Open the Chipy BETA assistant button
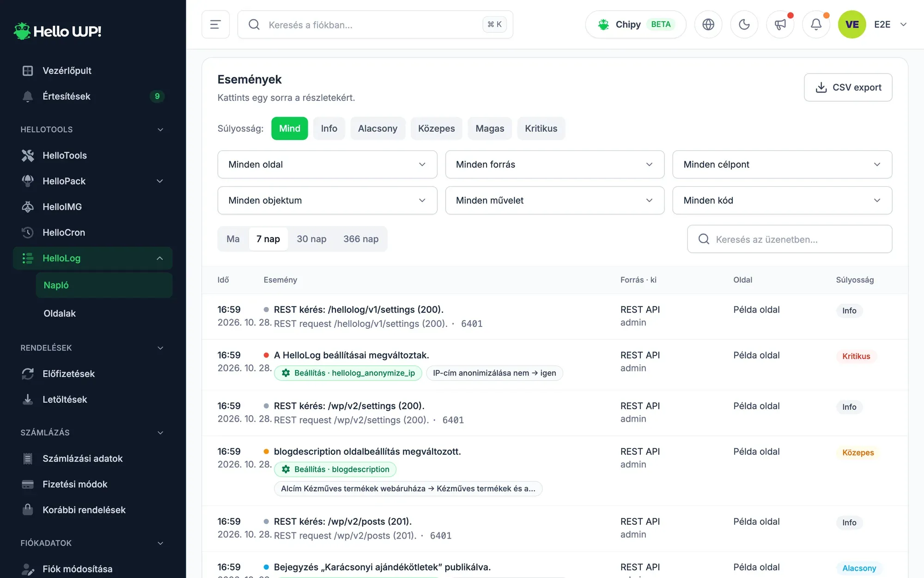This screenshot has width=924, height=578. click(636, 25)
